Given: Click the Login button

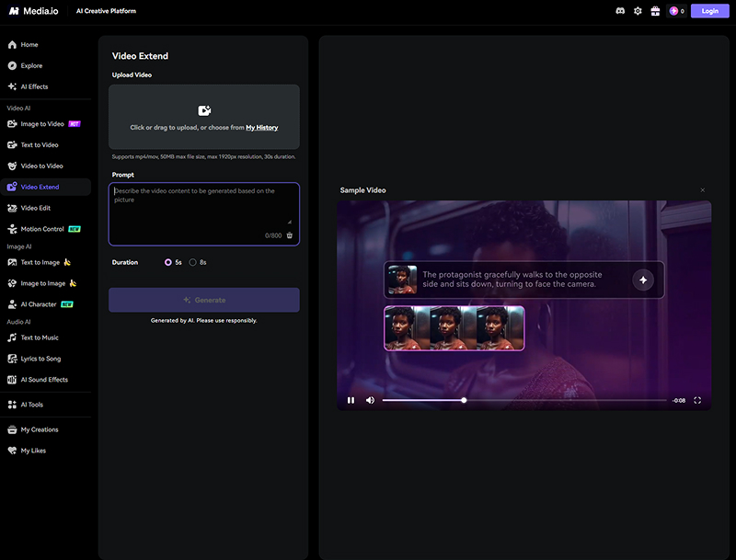Looking at the screenshot, I should 709,11.
